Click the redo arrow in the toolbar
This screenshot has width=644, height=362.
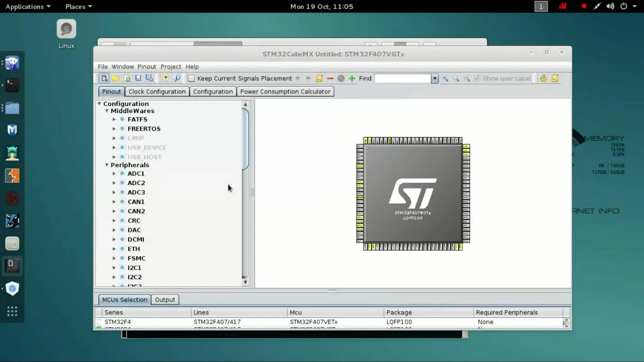(308, 78)
